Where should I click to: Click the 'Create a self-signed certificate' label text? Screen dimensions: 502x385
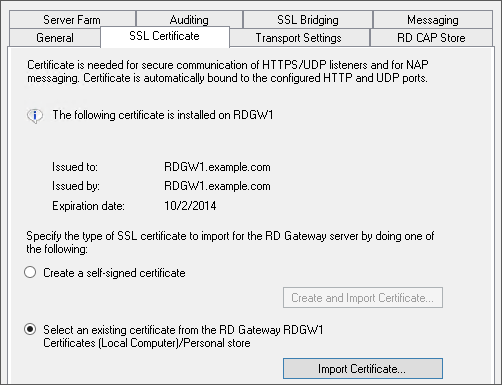coord(114,273)
